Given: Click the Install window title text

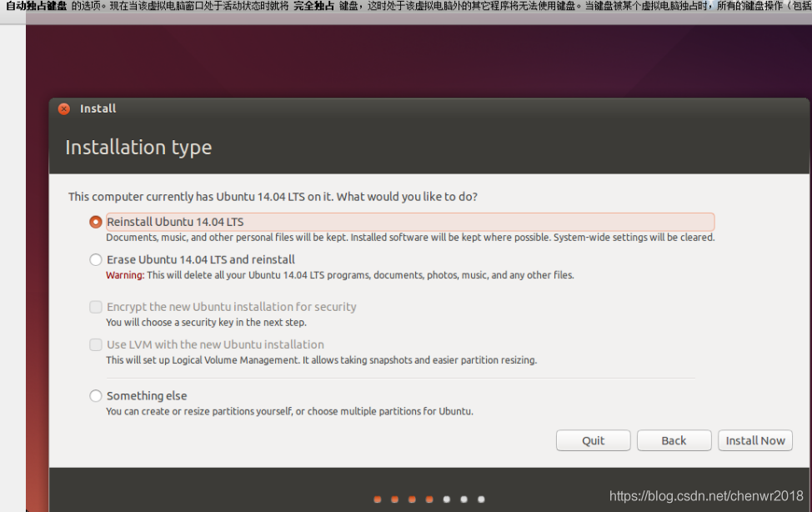Looking at the screenshot, I should pyautogui.click(x=98, y=109).
